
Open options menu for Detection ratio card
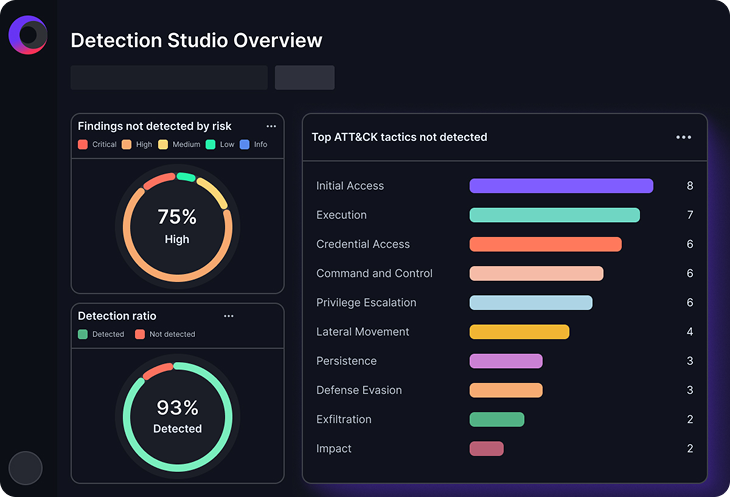click(229, 316)
